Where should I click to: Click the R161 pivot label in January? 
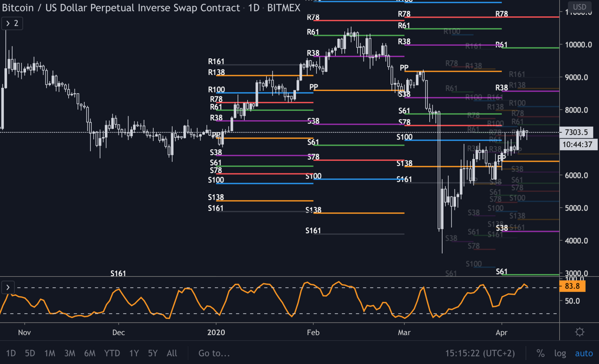point(216,62)
